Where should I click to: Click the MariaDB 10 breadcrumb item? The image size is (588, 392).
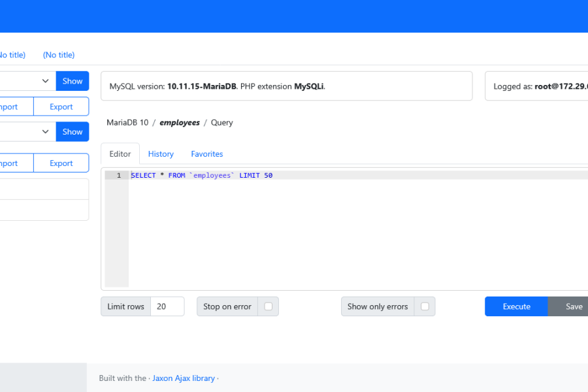[127, 123]
